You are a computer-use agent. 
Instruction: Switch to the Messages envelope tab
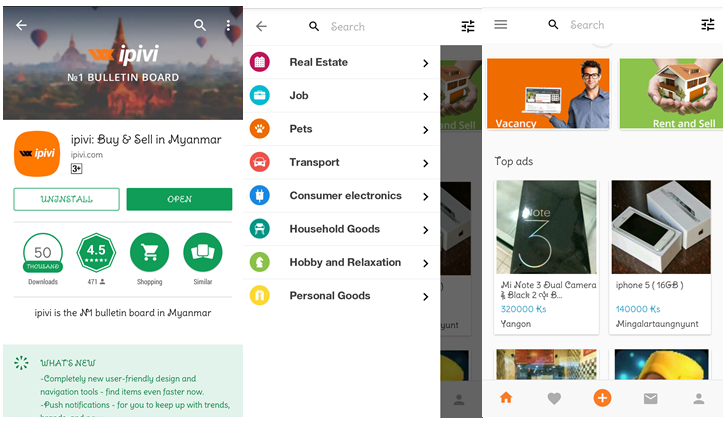[651, 398]
